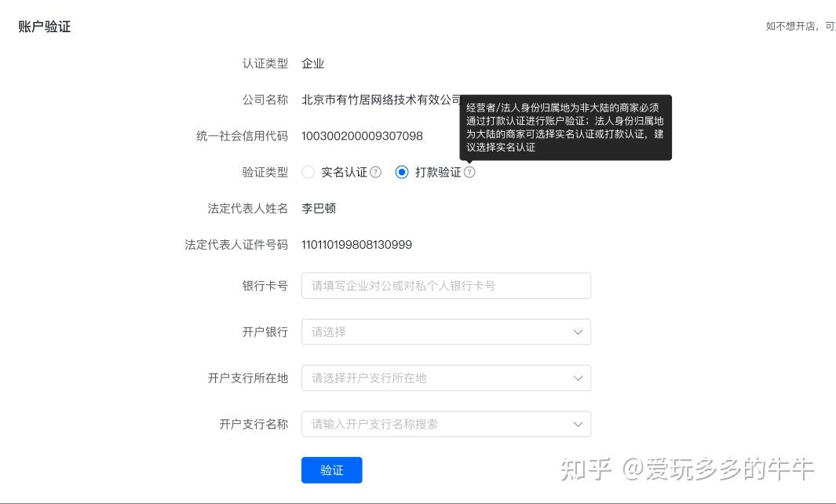Click the legal representative name 李巴顿
This screenshot has height=504, width=836.
coord(318,209)
